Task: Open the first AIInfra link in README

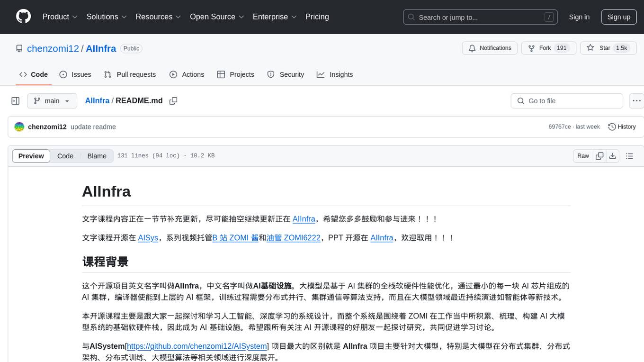Action: (304, 219)
